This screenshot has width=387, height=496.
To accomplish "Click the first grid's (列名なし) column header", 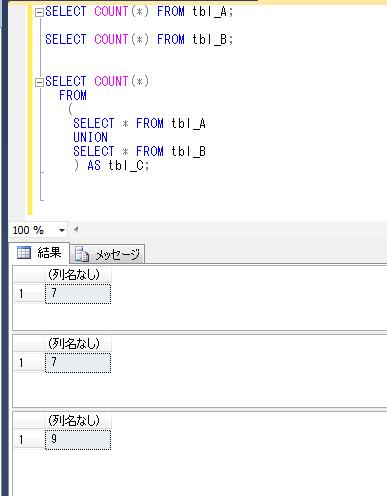I will click(78, 275).
